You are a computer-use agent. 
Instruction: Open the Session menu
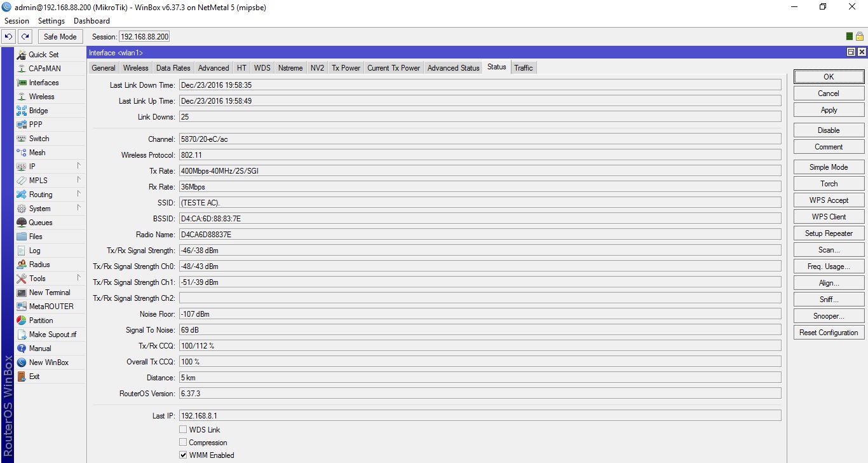17,21
